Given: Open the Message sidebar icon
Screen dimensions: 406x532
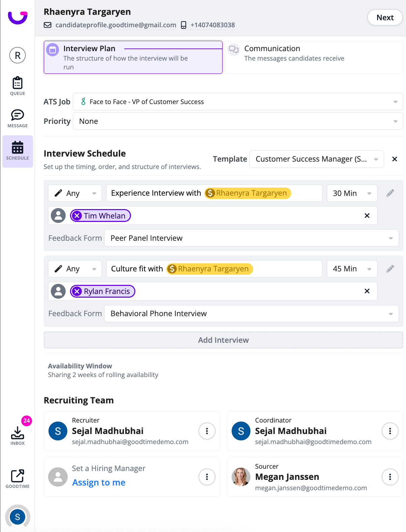Looking at the screenshot, I should coord(18,118).
